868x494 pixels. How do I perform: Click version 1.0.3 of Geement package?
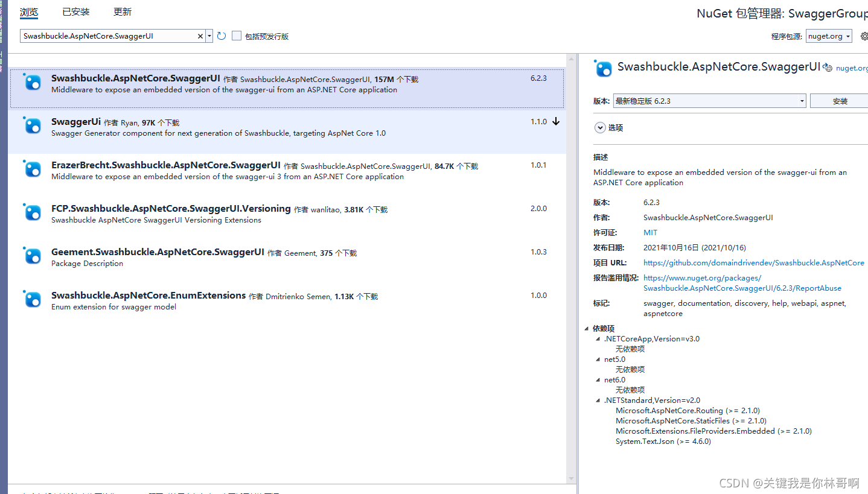pyautogui.click(x=538, y=252)
